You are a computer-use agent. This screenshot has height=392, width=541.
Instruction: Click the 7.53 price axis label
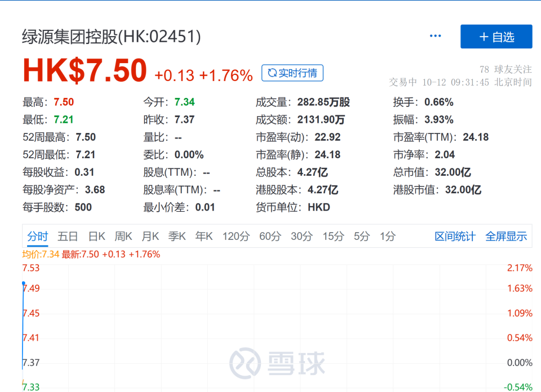point(30,268)
